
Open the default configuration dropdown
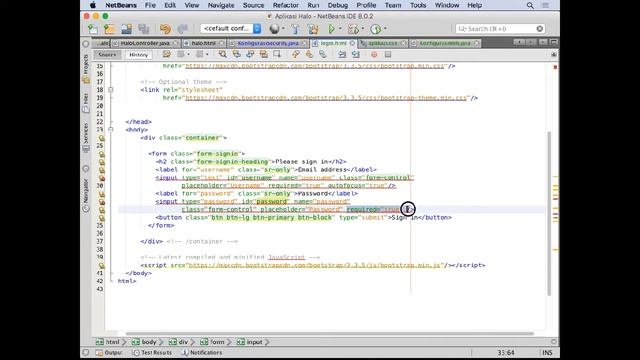231,29
